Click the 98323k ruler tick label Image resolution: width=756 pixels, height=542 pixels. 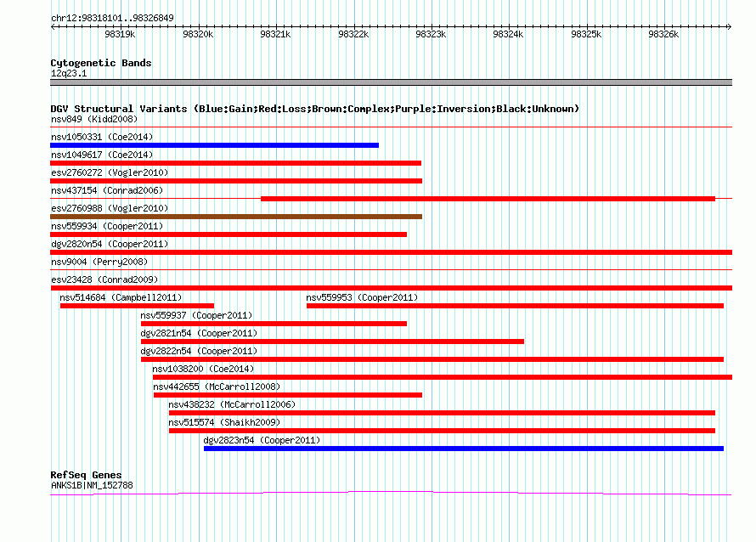coord(431,34)
